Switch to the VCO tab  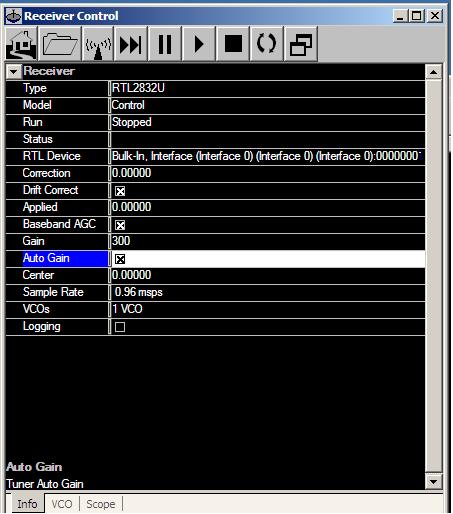click(x=62, y=504)
